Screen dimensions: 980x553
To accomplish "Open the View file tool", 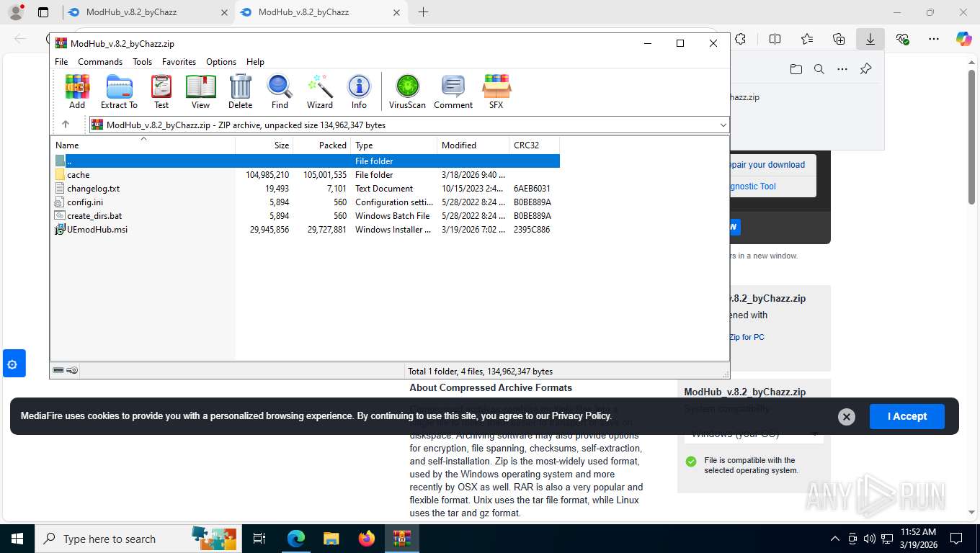I will tap(201, 91).
